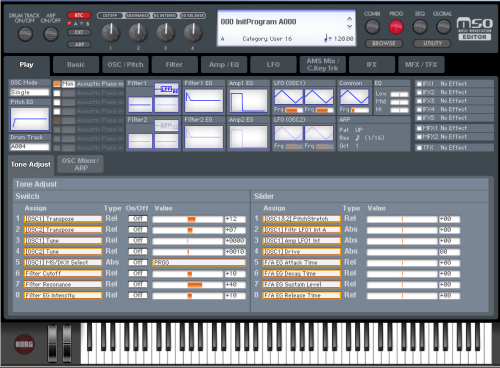
Task: Open the OSC Mixer / ARP subtab
Action: click(x=80, y=164)
